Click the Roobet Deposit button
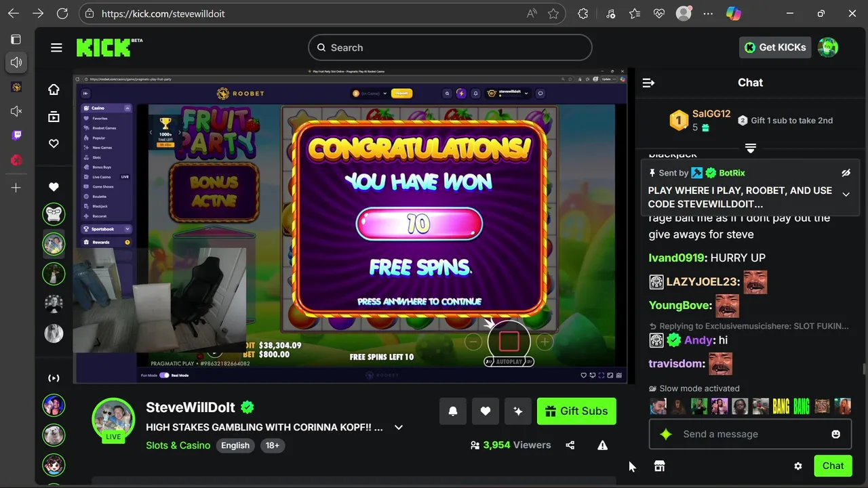 (401, 94)
